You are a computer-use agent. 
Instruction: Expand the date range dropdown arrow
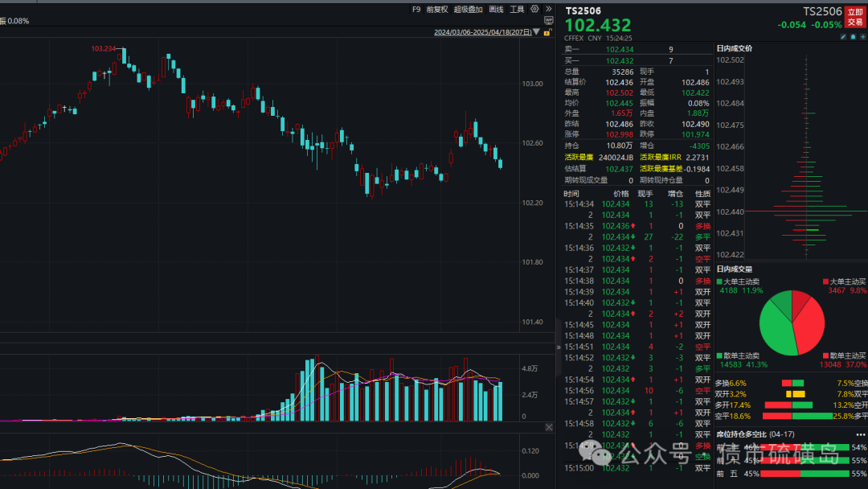[x=536, y=33]
